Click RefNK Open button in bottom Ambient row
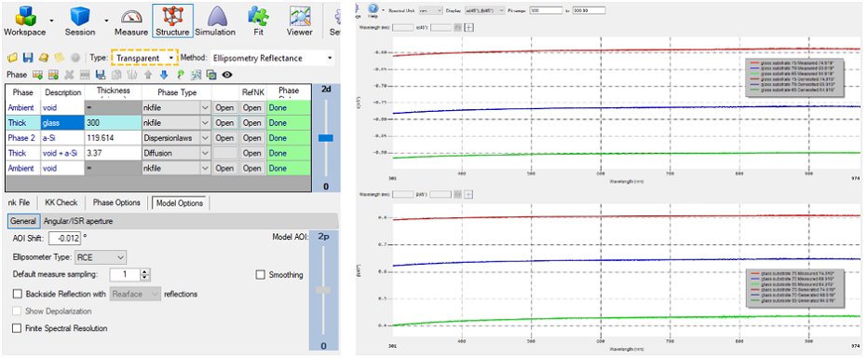Image resolution: width=868 pixels, height=359 pixels. coord(251,168)
